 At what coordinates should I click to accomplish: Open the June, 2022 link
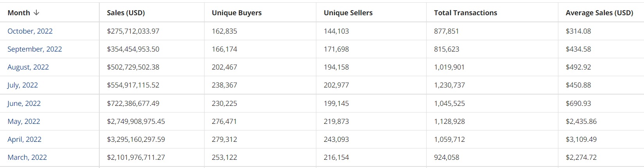[24, 104]
